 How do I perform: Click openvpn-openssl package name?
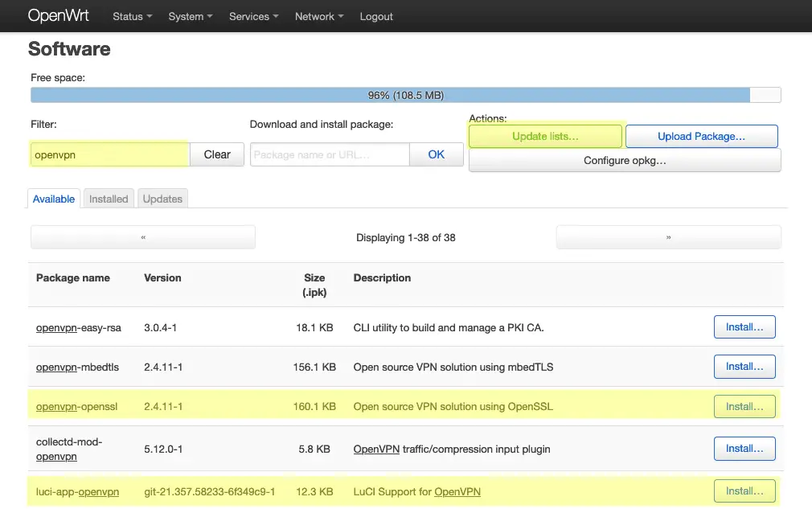click(76, 406)
